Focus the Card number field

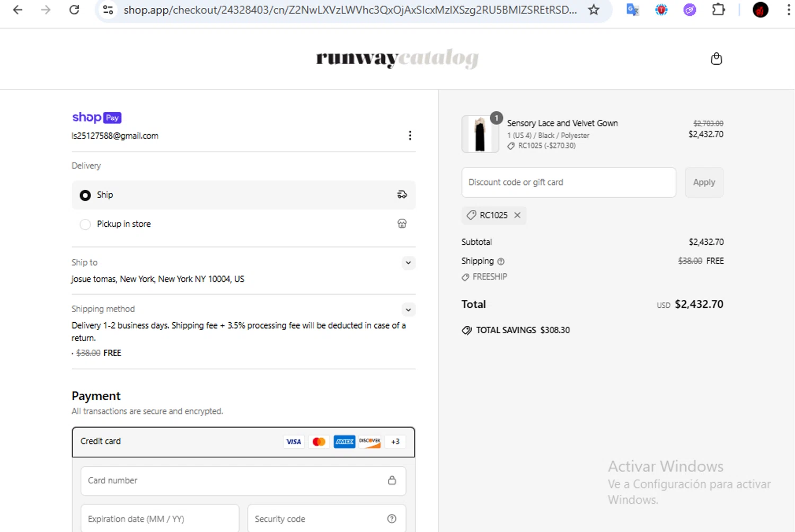243,481
